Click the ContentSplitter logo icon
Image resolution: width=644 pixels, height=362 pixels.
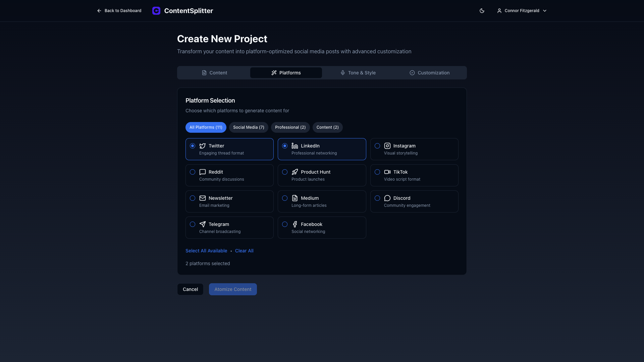[x=156, y=11]
